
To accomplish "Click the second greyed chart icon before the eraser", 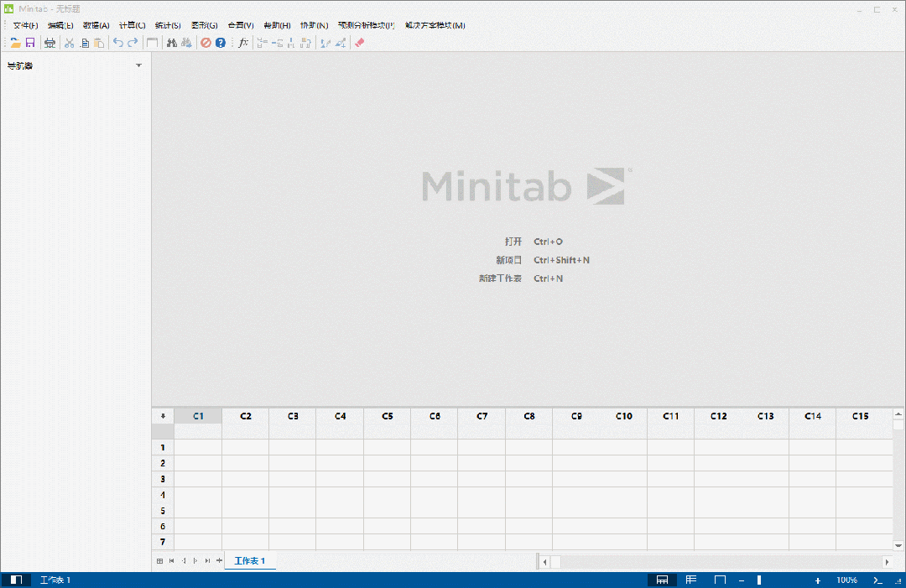I will 341,43.
